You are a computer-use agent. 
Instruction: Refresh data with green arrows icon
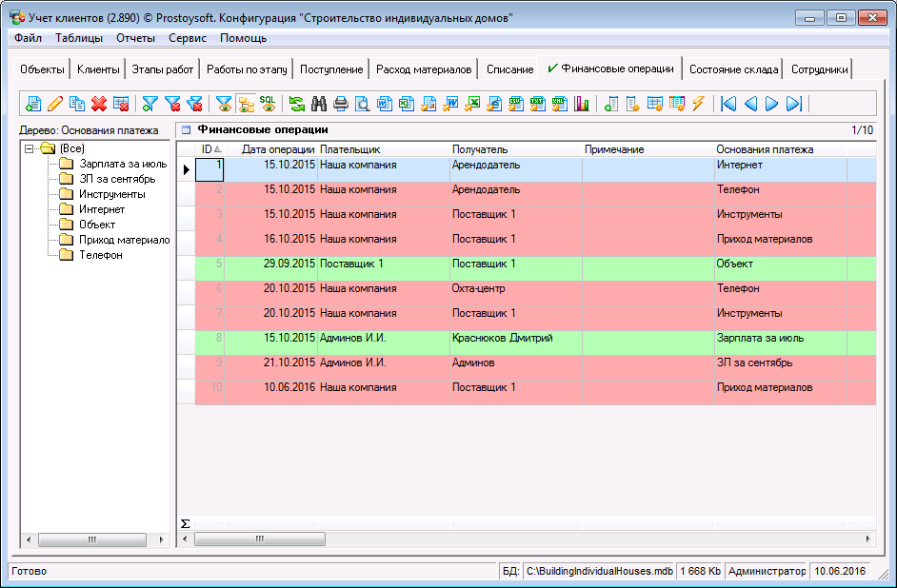pyautogui.click(x=297, y=104)
